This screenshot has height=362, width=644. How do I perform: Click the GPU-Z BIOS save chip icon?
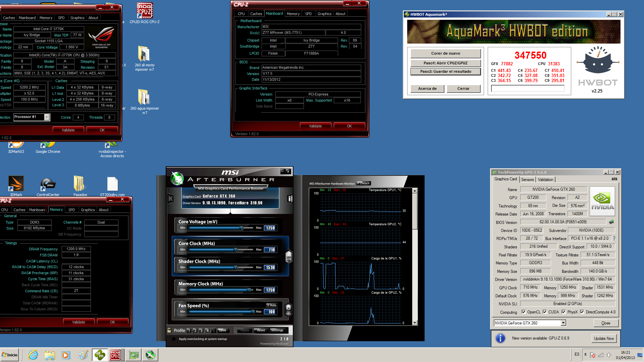tap(611, 222)
